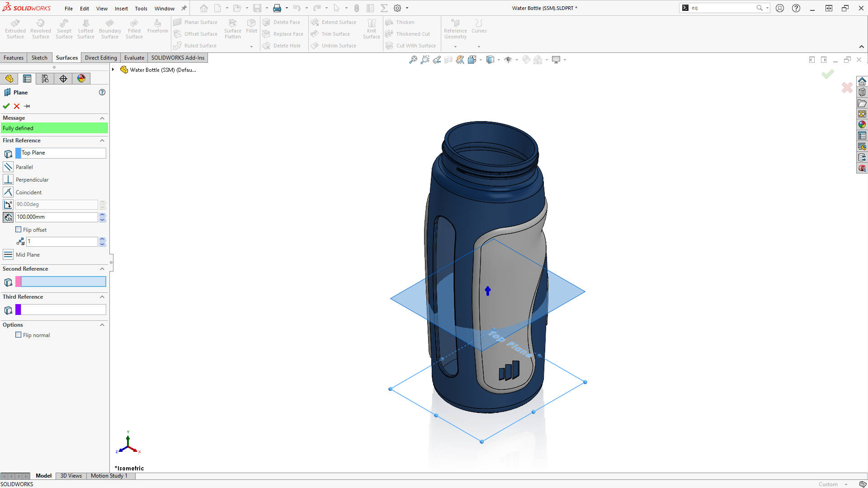Pin the Plane PropertyManager
This screenshot has width=868, height=488.
[x=26, y=106]
